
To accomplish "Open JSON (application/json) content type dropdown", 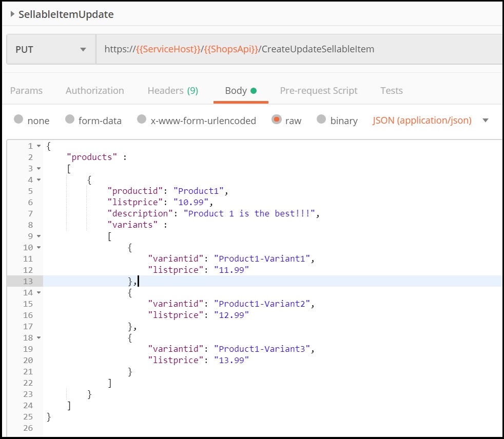I will coord(431,121).
